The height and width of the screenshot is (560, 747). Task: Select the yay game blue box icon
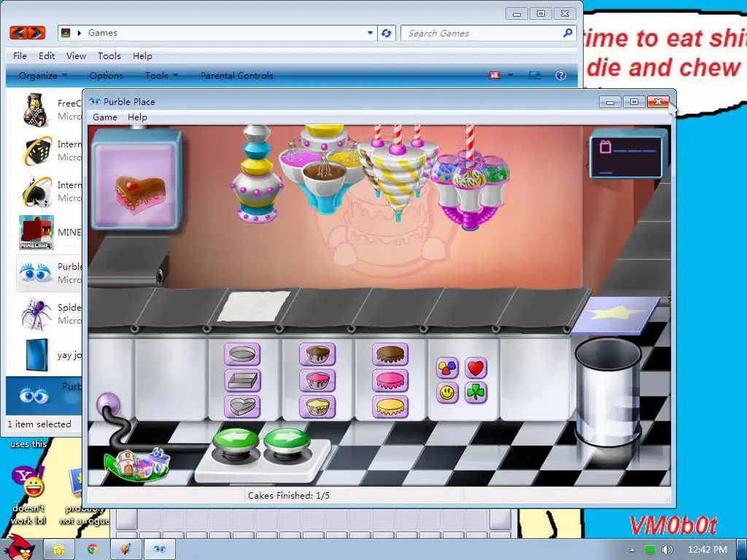pyautogui.click(x=37, y=355)
